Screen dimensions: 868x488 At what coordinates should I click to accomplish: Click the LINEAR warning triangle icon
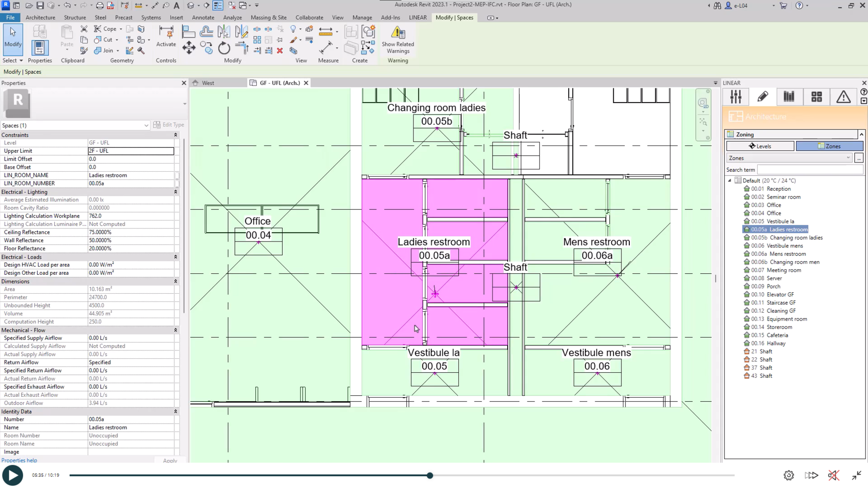pos(843,97)
